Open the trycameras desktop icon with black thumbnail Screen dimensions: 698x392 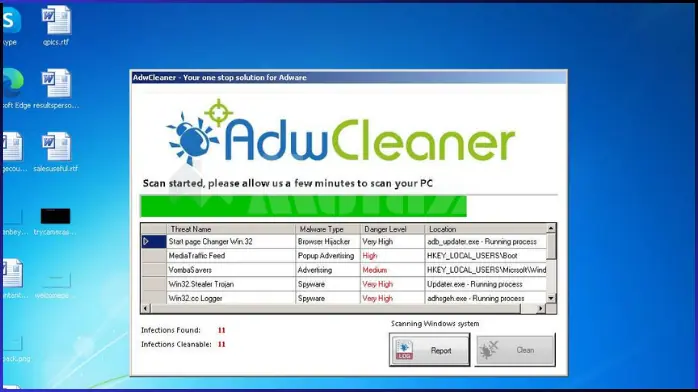pyautogui.click(x=55, y=221)
